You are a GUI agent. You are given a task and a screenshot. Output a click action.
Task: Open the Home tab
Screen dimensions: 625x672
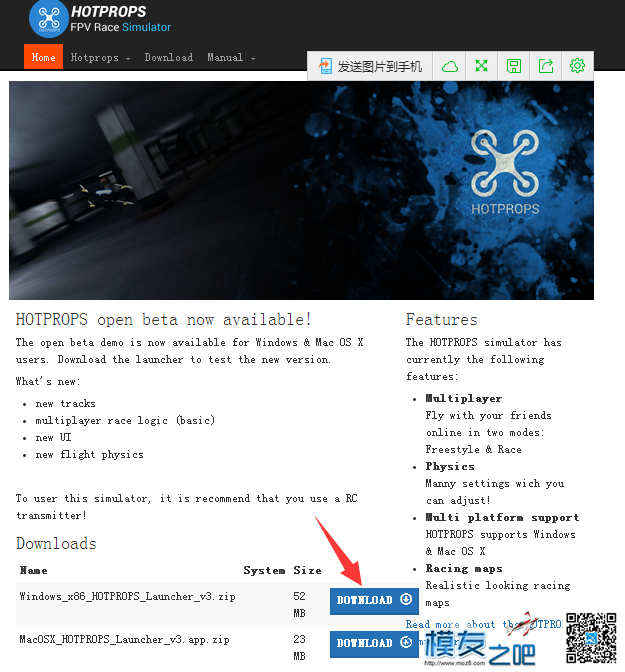pos(43,57)
